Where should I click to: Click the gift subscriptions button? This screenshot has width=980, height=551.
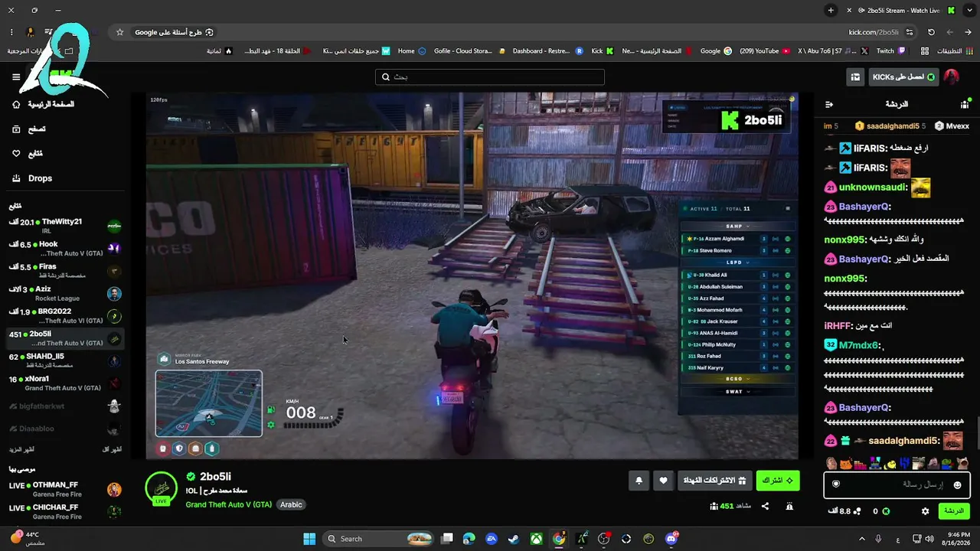pos(714,481)
